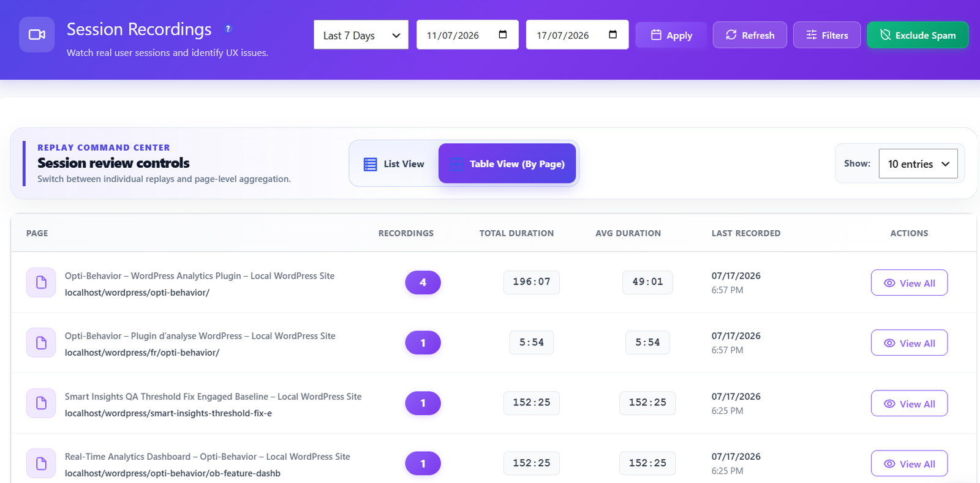Click the video camera icon beside Session Recordings

point(37,35)
